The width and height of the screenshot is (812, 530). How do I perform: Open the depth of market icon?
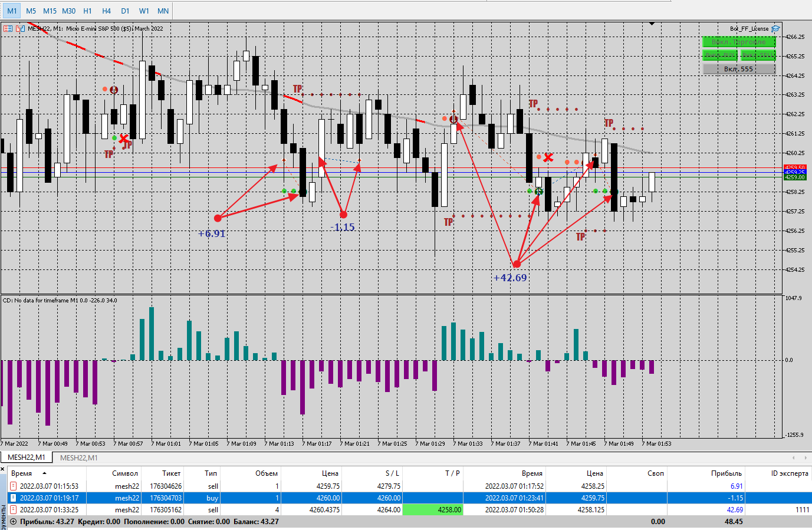point(20,28)
